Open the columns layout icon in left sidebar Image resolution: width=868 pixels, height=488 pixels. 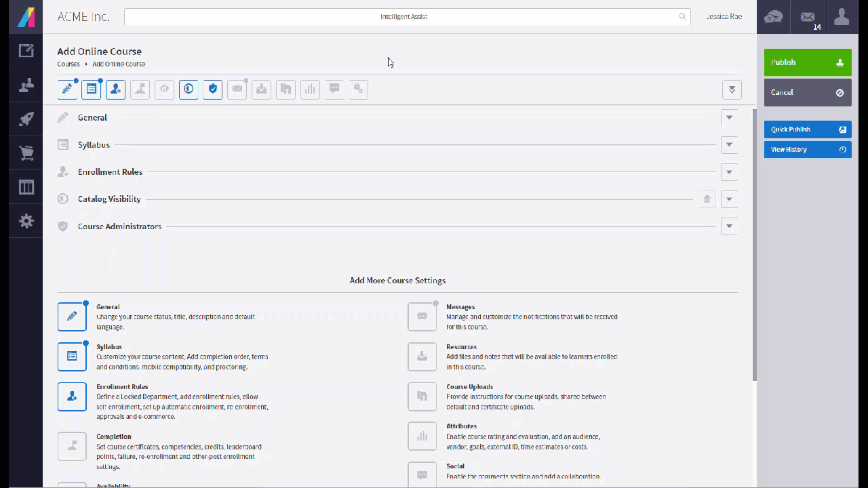point(26,187)
